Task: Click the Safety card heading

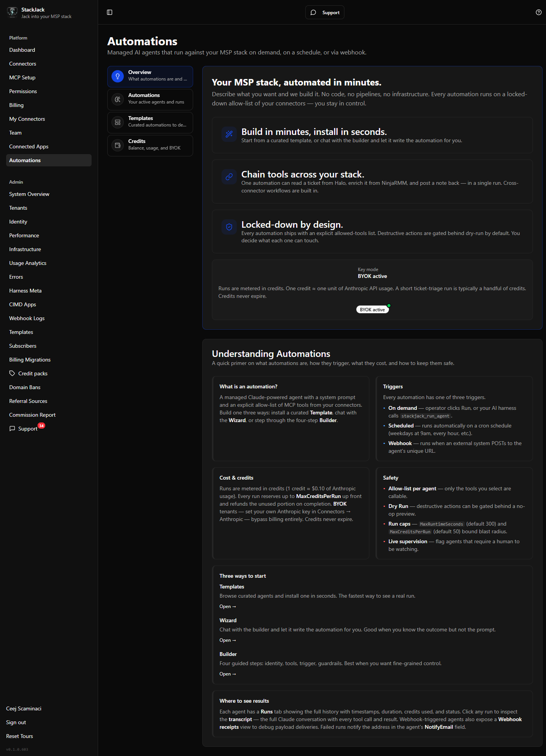Action: (x=390, y=478)
